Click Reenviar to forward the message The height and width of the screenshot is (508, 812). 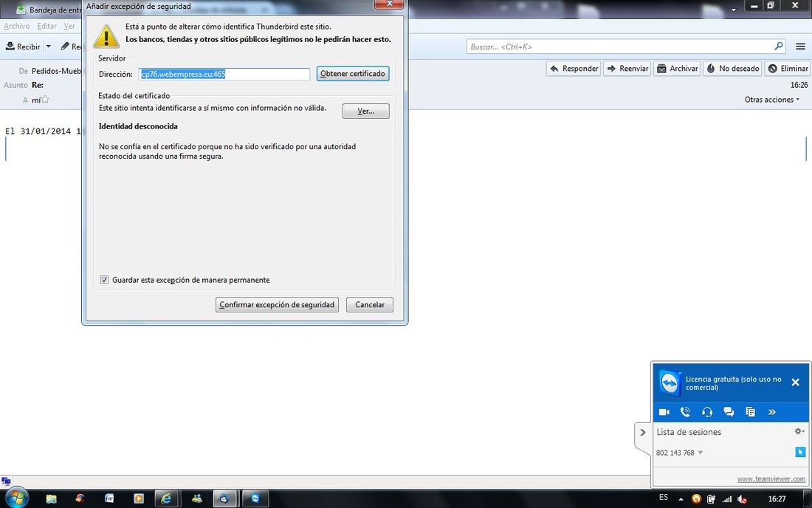click(627, 69)
